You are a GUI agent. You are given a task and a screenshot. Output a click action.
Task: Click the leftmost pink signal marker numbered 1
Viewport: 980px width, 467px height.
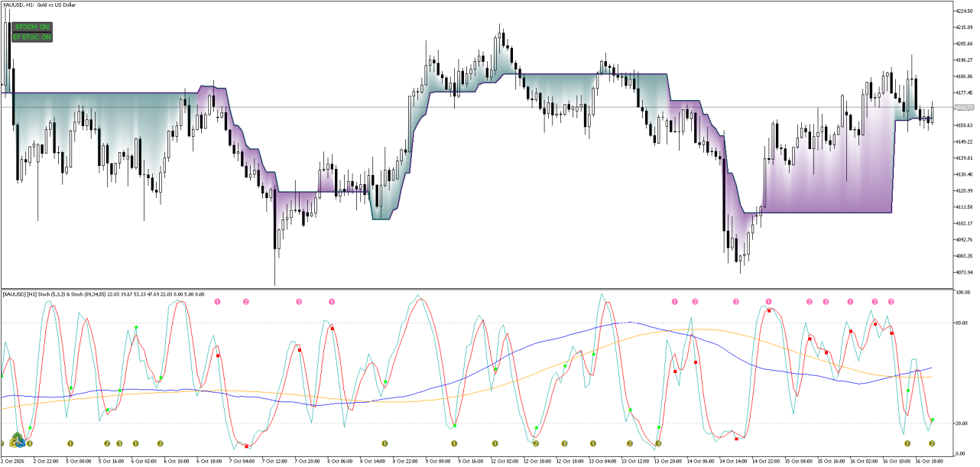pos(217,302)
